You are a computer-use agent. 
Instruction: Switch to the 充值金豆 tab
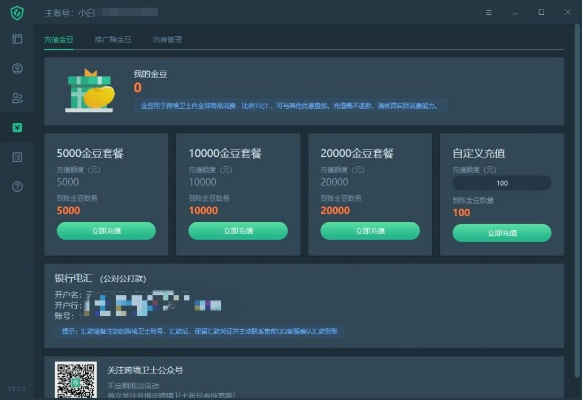coord(59,39)
